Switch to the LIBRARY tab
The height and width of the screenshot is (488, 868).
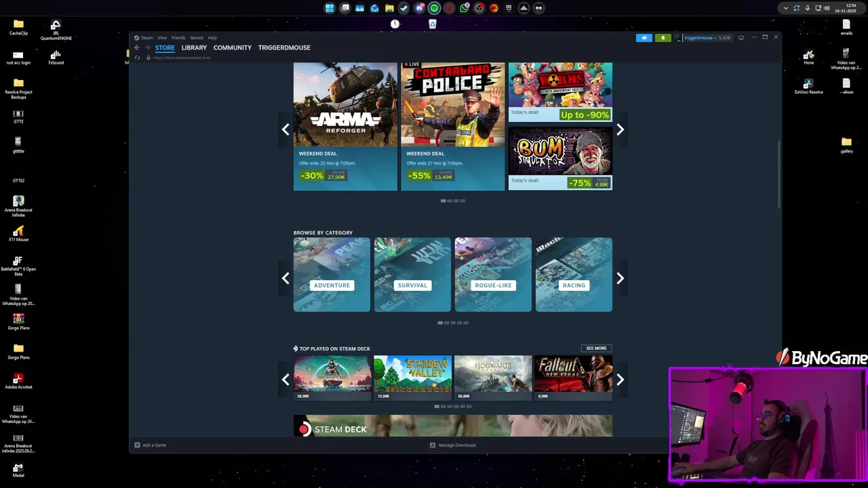pos(194,47)
